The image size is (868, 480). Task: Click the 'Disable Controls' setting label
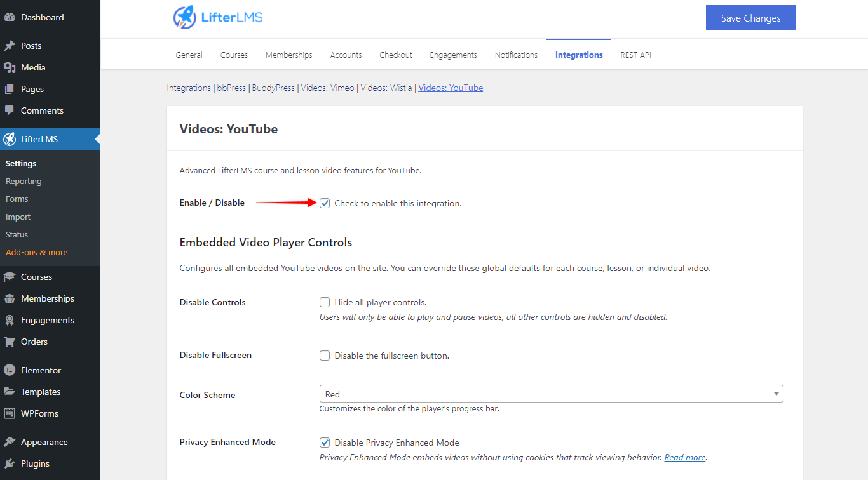pyautogui.click(x=212, y=302)
